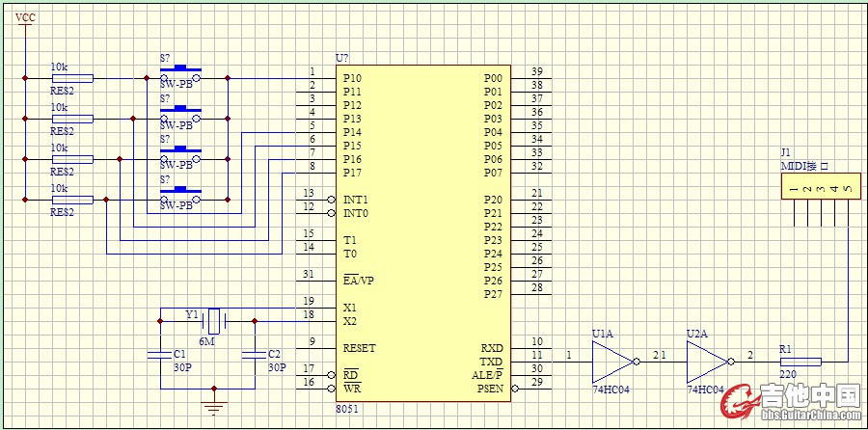The image size is (868, 430).
Task: Click the TXD pin label on 8051
Action: 492,362
